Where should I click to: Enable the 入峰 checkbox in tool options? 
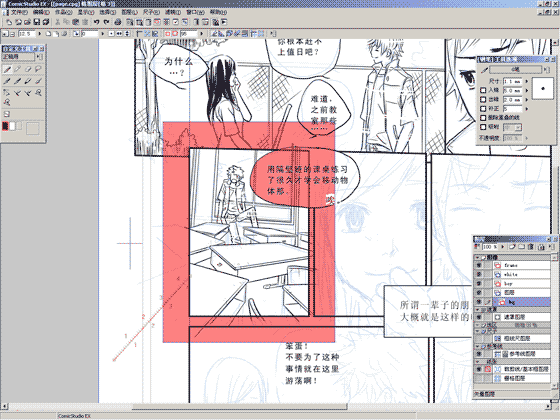coord(483,91)
